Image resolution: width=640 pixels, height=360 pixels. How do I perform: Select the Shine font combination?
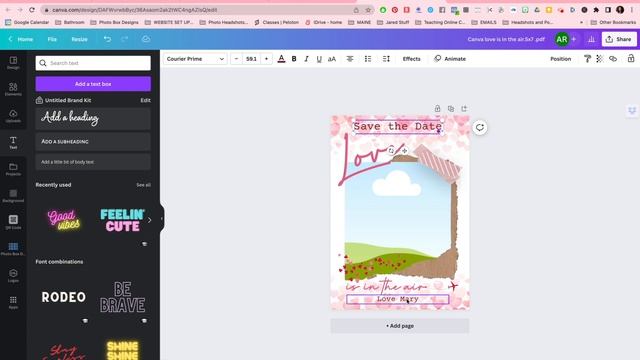(122, 350)
